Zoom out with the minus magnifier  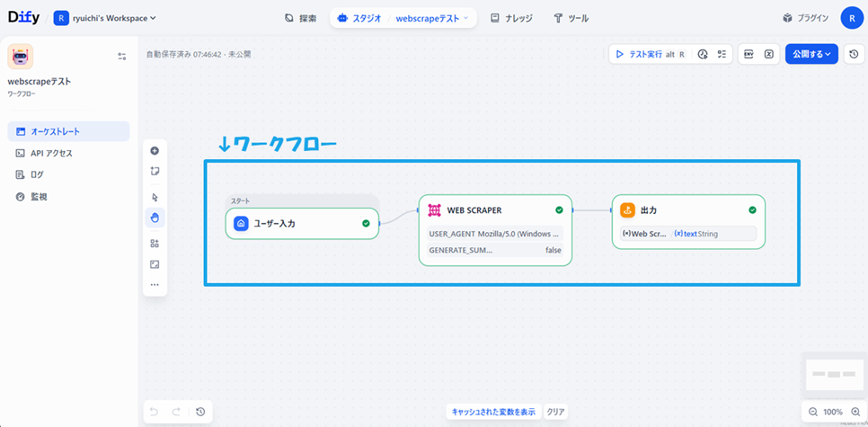click(812, 412)
